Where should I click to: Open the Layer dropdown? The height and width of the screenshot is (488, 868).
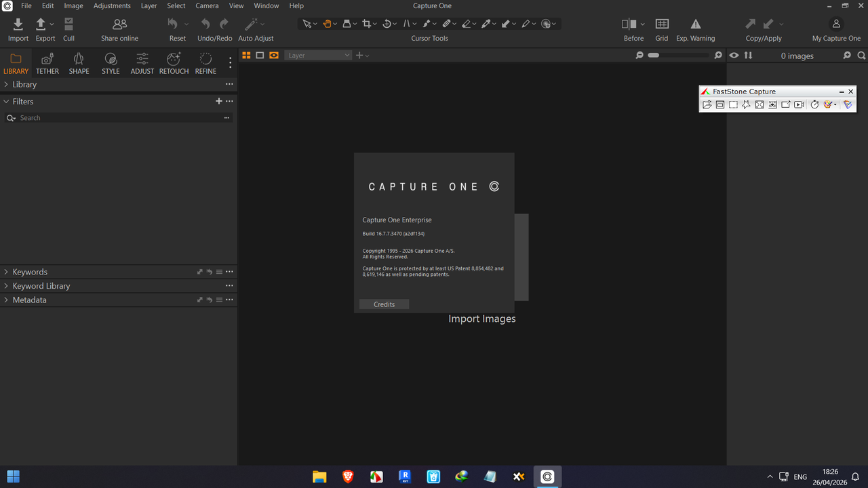pos(318,56)
